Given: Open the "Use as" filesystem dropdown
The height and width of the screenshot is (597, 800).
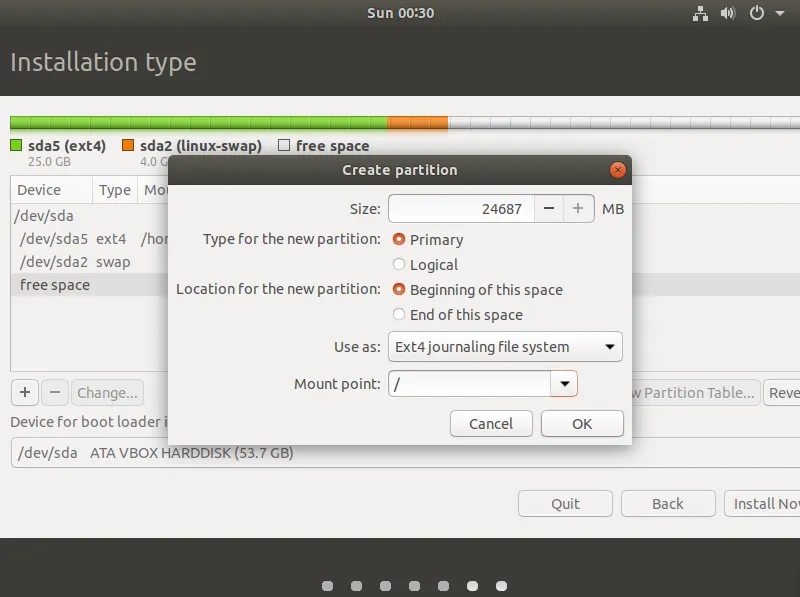Looking at the screenshot, I should (505, 347).
